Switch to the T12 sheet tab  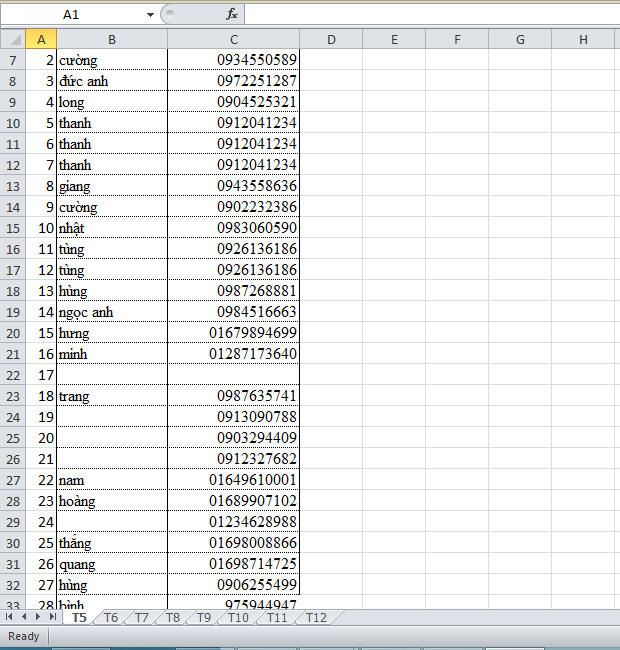[x=316, y=618]
